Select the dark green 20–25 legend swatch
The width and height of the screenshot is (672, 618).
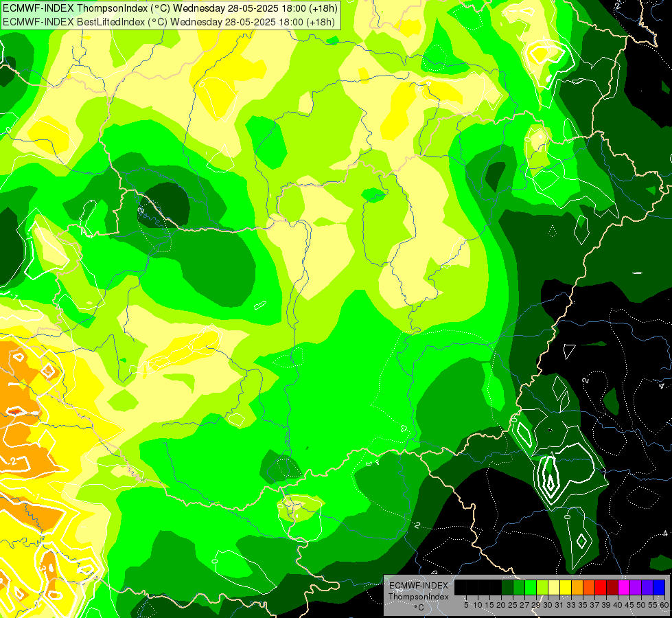[507, 588]
